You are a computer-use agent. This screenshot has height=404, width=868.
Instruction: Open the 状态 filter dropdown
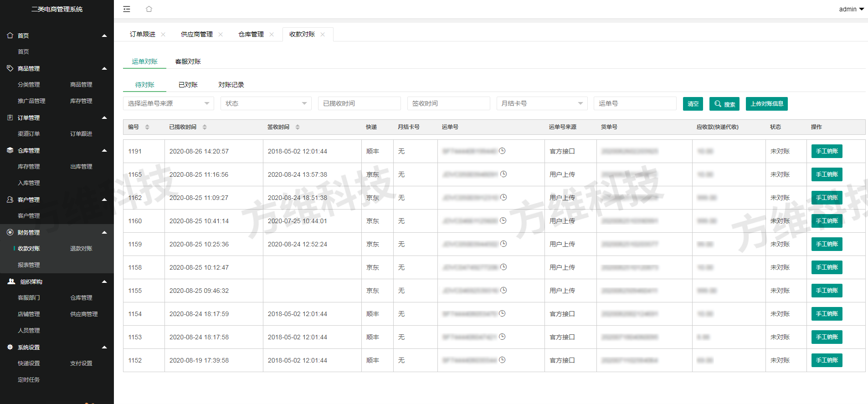click(x=266, y=103)
